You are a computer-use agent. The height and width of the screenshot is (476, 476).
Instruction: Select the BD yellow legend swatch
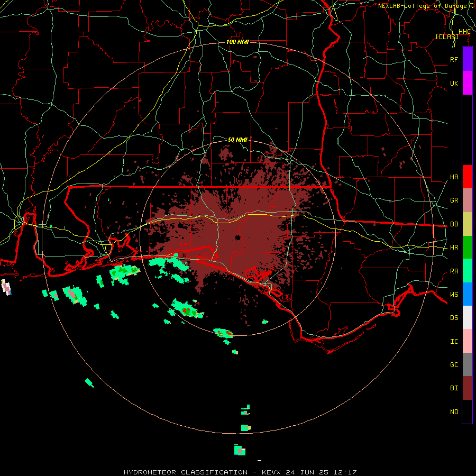[467, 224]
